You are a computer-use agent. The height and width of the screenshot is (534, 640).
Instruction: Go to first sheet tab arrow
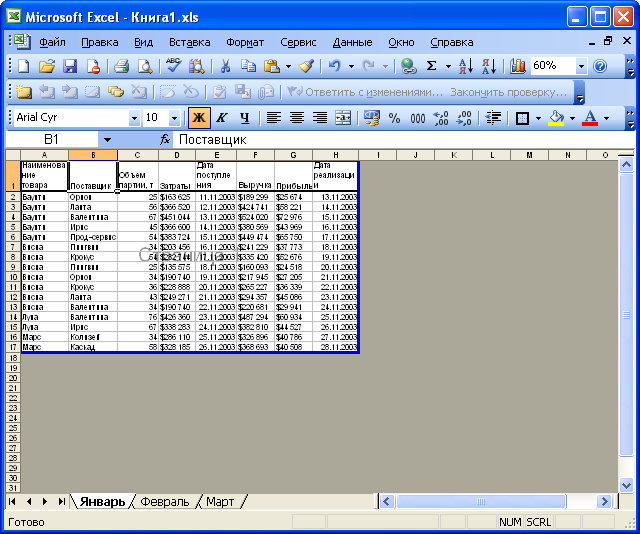click(12, 501)
